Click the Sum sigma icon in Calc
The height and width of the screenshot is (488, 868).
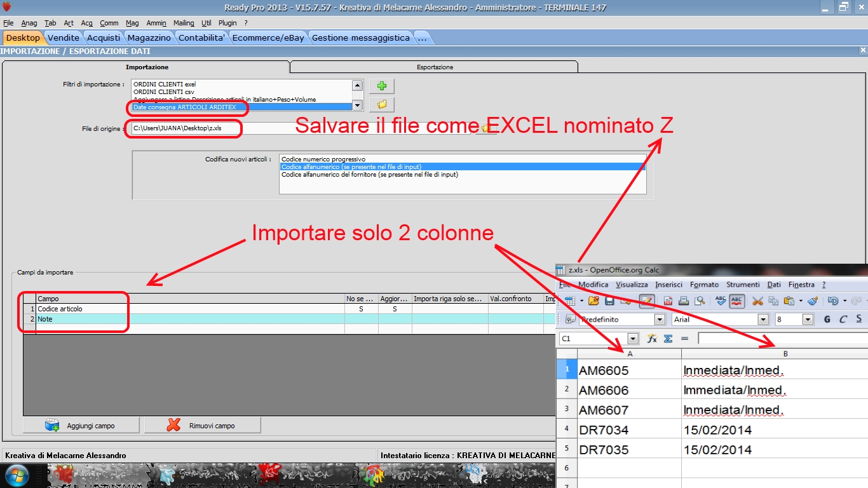(x=668, y=339)
